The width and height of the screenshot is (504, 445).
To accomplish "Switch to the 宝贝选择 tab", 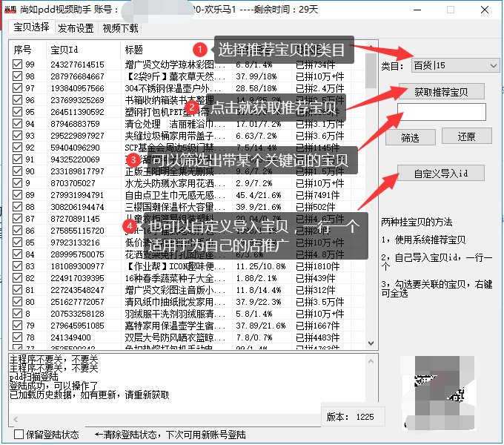I will tap(31, 27).
